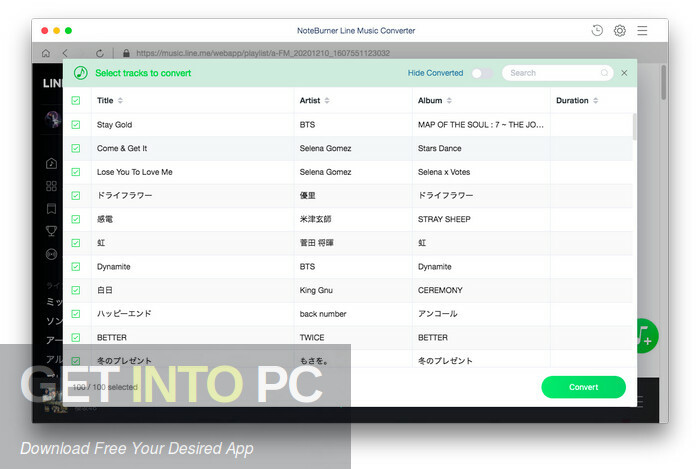Click the Lose You To Love Me title
700x469 pixels.
point(134,172)
